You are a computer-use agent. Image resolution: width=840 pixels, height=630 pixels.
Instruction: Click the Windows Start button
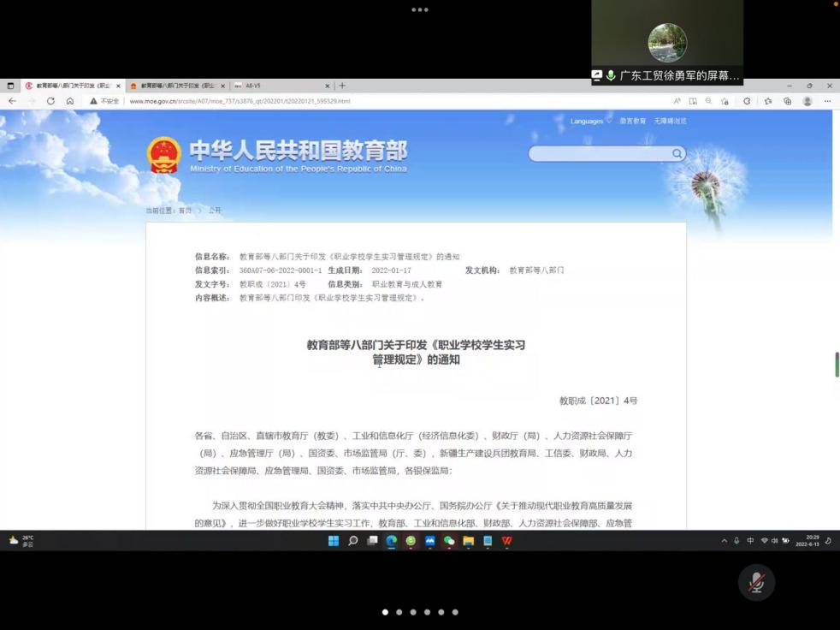pos(334,541)
